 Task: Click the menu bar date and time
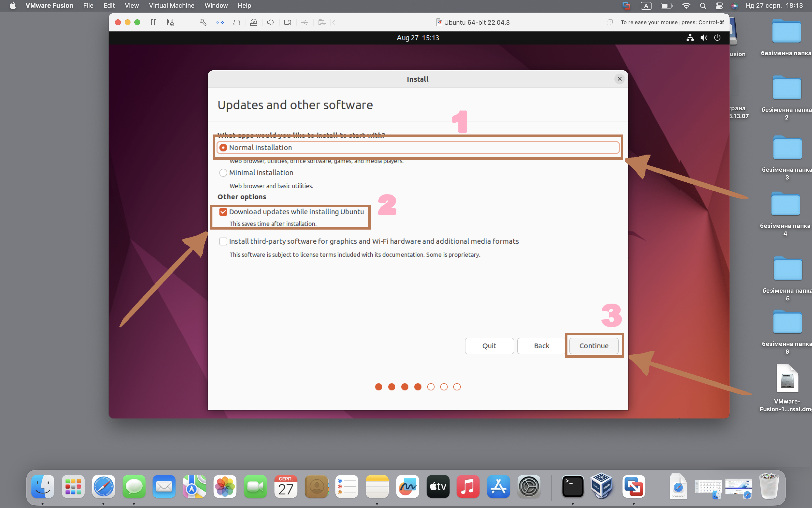point(774,6)
